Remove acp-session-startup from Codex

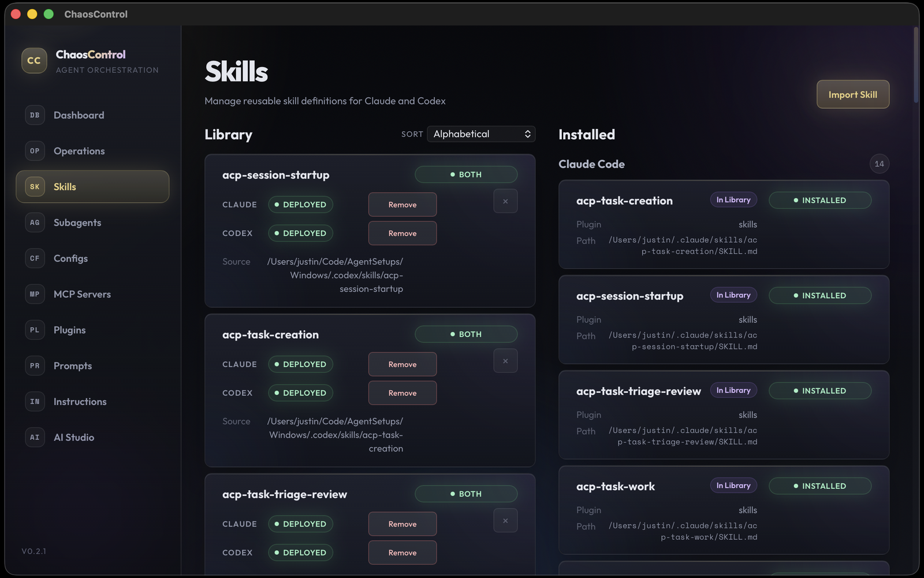point(403,234)
